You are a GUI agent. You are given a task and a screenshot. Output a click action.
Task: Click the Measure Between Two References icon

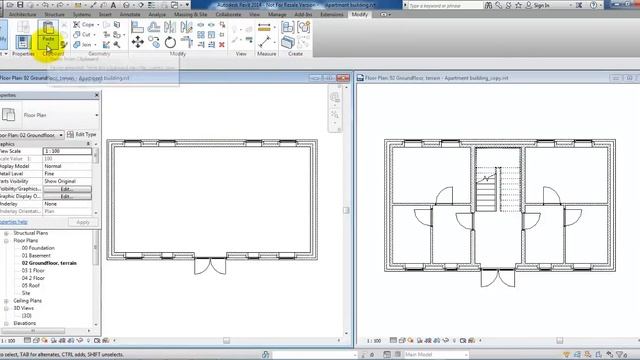[x=264, y=42]
